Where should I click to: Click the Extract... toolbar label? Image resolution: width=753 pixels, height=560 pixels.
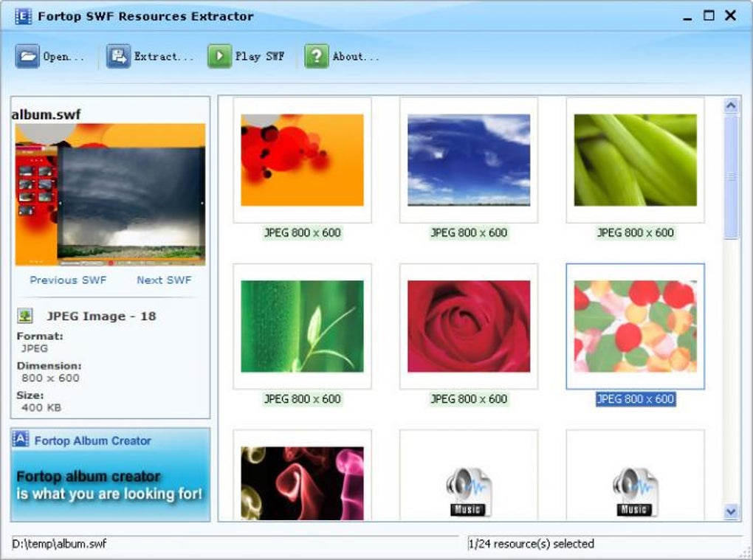coord(164,57)
